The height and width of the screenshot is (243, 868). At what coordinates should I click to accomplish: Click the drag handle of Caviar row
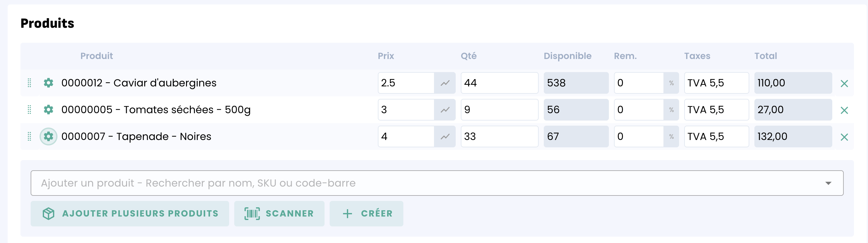tap(29, 83)
